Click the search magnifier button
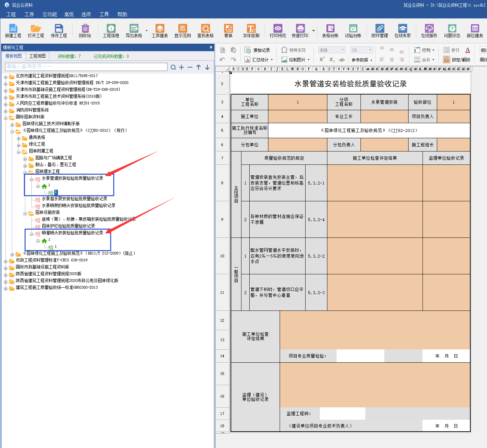The image size is (487, 448). (x=173, y=67)
